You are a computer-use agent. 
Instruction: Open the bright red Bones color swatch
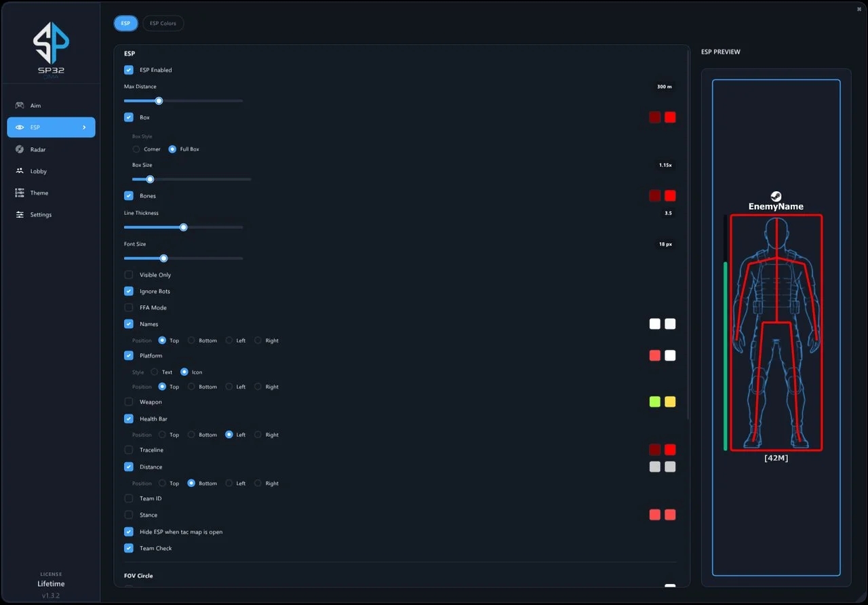670,196
